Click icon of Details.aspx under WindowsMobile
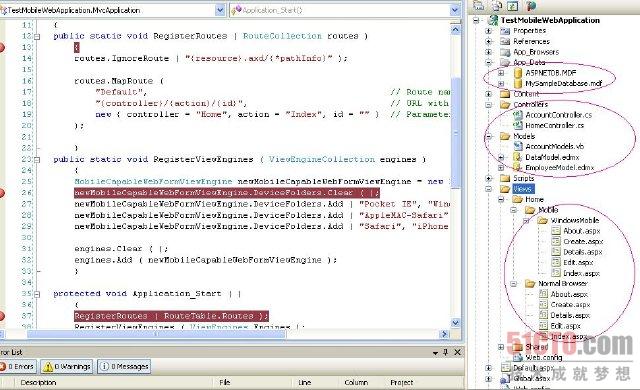Image resolution: width=640 pixels, height=390 pixels. pos(556,252)
